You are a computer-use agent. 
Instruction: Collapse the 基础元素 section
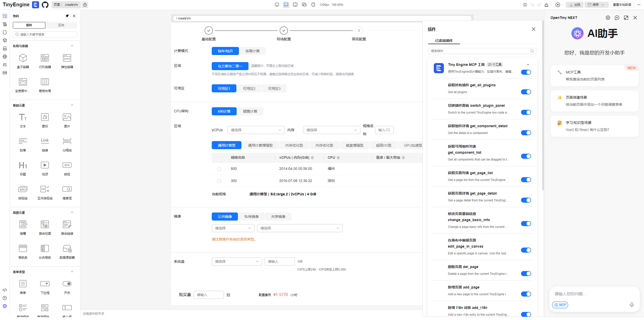pyautogui.click(x=72, y=105)
